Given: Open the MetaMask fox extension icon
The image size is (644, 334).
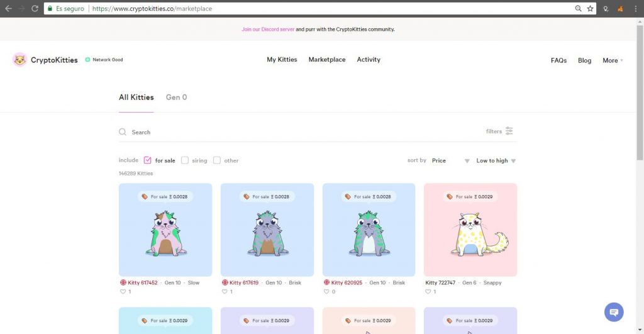Looking at the screenshot, I should click(x=620, y=9).
